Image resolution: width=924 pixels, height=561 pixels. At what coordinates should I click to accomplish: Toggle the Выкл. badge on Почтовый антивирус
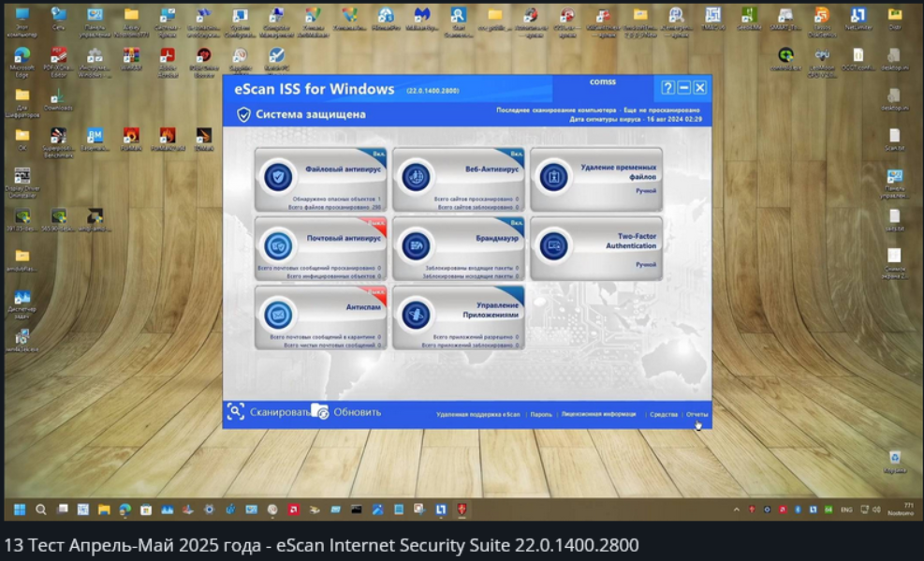pos(377,223)
